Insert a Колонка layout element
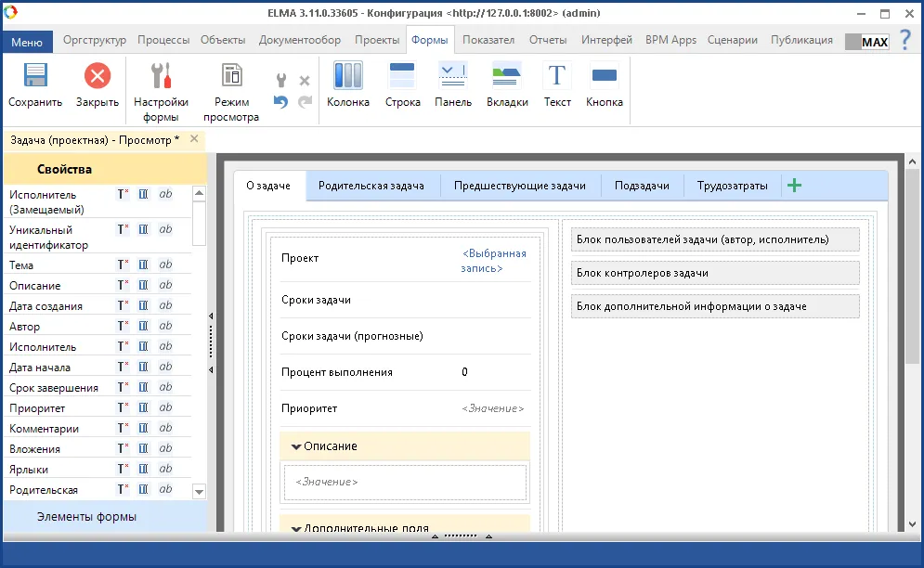924x568 pixels. coord(348,76)
